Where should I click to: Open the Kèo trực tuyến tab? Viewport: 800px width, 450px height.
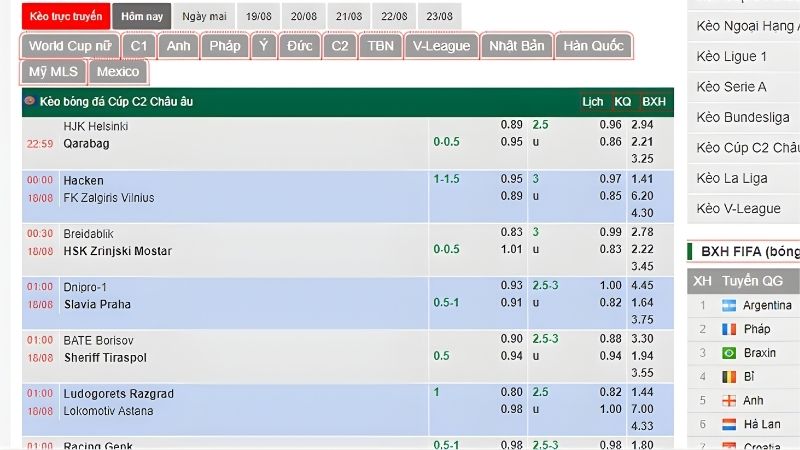pos(66,16)
